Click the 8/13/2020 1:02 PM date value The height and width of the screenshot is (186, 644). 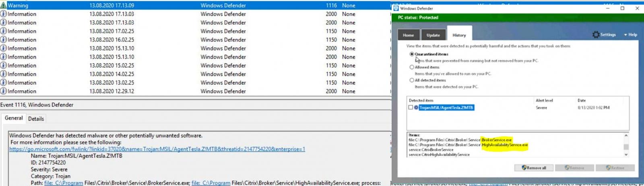(x=594, y=108)
